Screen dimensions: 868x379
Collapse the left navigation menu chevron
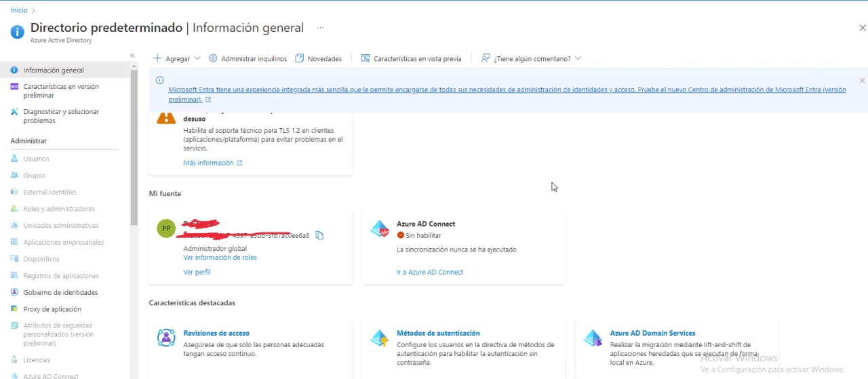[132, 56]
